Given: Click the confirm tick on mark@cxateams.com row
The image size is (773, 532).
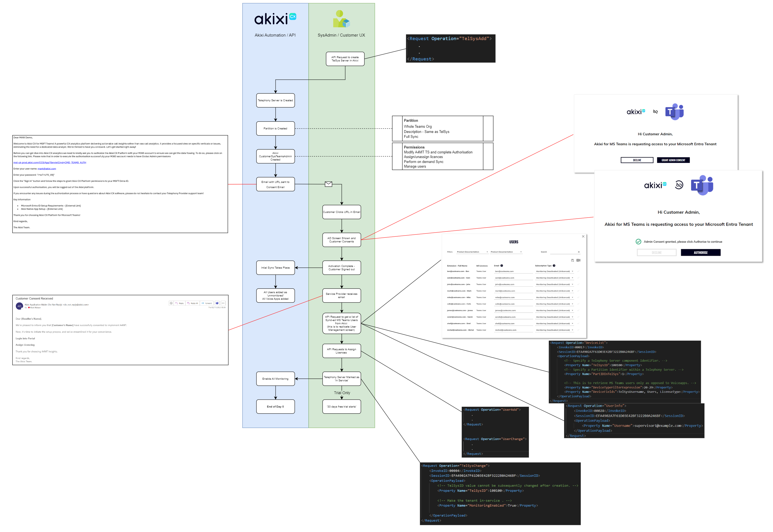Looking at the screenshot, I should pyautogui.click(x=578, y=291).
